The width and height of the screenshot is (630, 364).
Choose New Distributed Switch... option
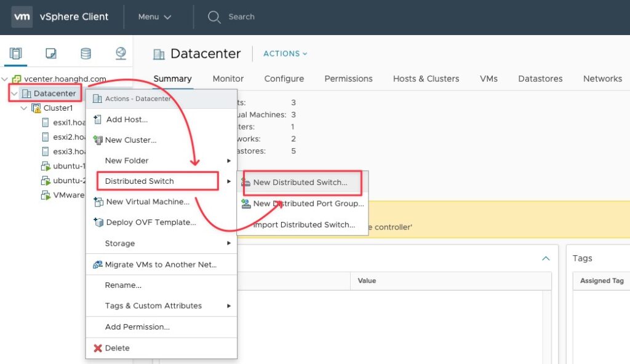pos(303,183)
